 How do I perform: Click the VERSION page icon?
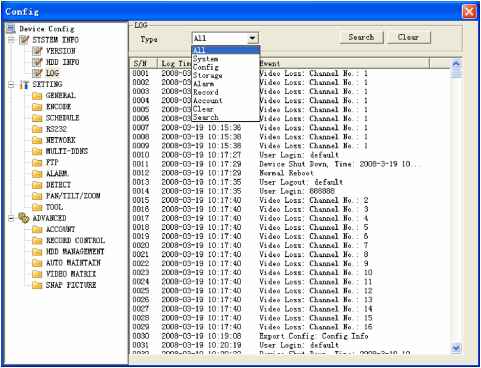click(x=37, y=51)
